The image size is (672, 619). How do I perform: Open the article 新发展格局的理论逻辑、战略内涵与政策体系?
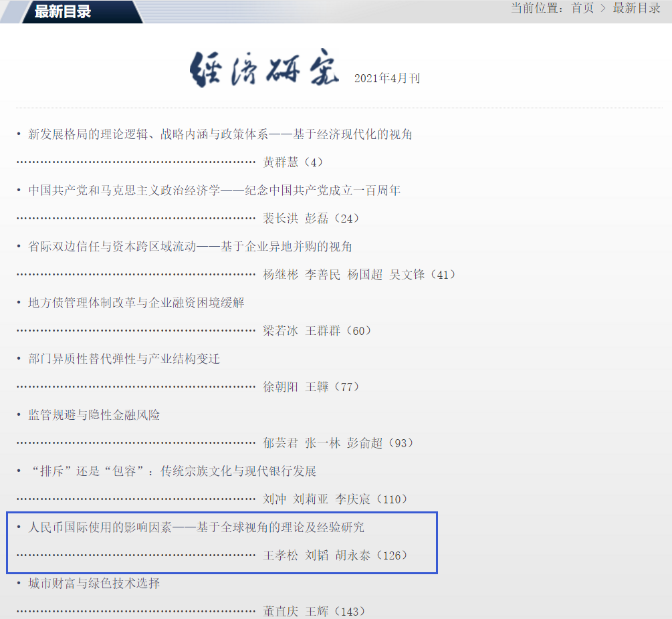pos(220,134)
